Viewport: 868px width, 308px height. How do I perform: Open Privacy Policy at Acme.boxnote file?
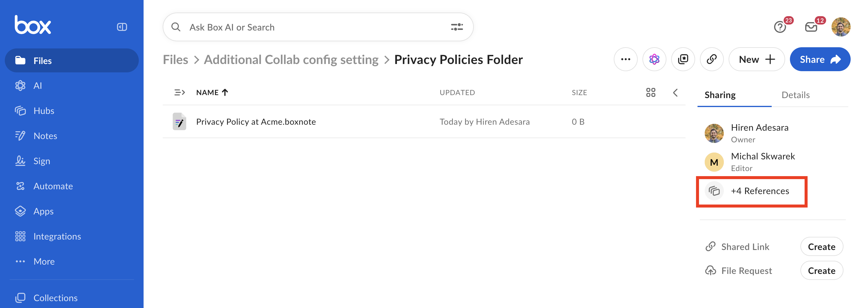256,122
